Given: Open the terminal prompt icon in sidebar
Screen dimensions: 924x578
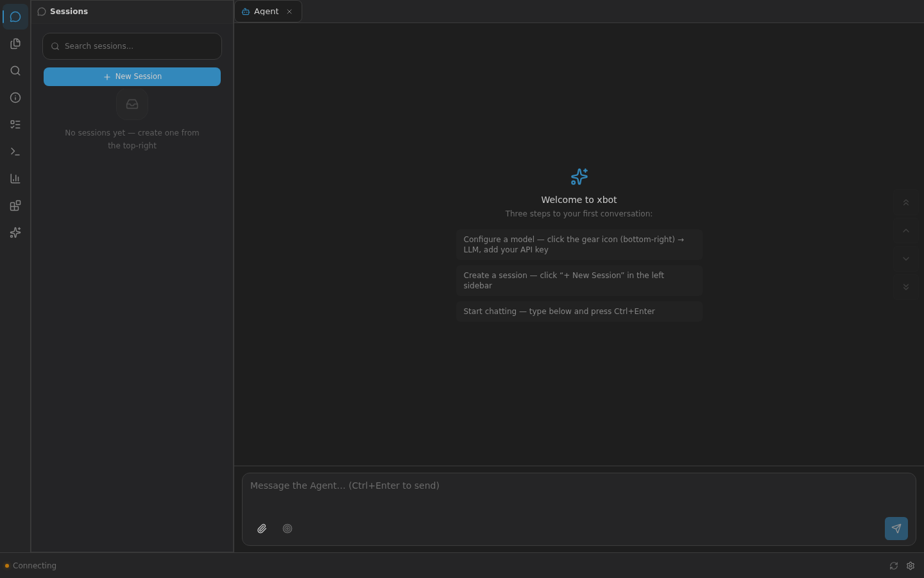Looking at the screenshot, I should pos(15,152).
